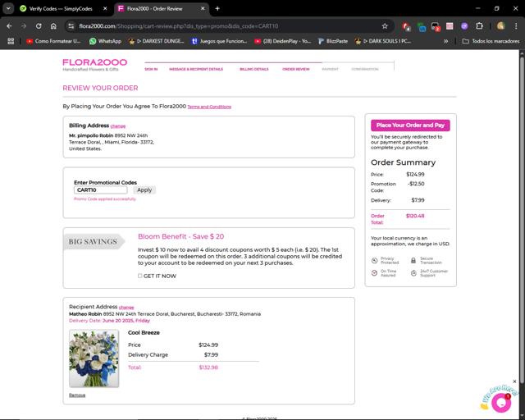525x420 pixels.
Task: Click the Secure Transaction lock icon
Action: tap(413, 261)
